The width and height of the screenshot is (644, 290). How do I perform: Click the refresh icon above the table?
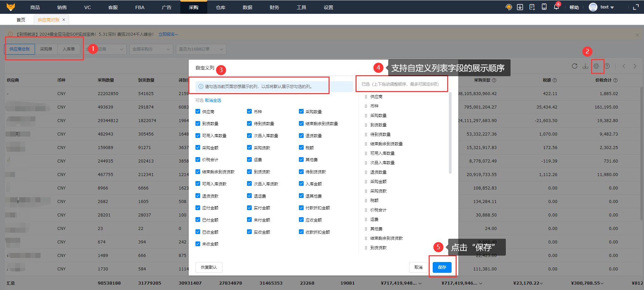575,66
